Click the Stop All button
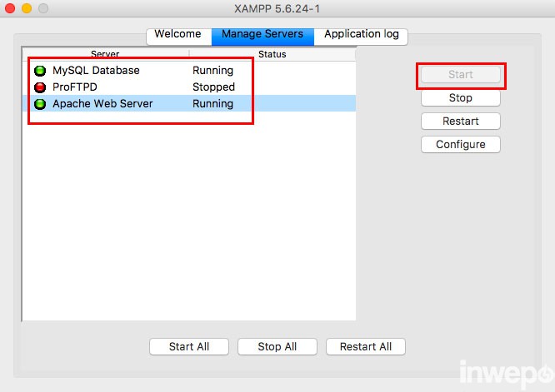The width and height of the screenshot is (555, 392). [x=277, y=347]
